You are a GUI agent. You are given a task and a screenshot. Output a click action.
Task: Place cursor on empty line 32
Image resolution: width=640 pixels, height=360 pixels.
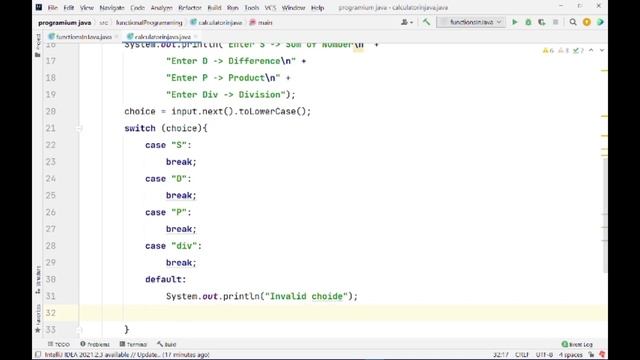click(343, 313)
